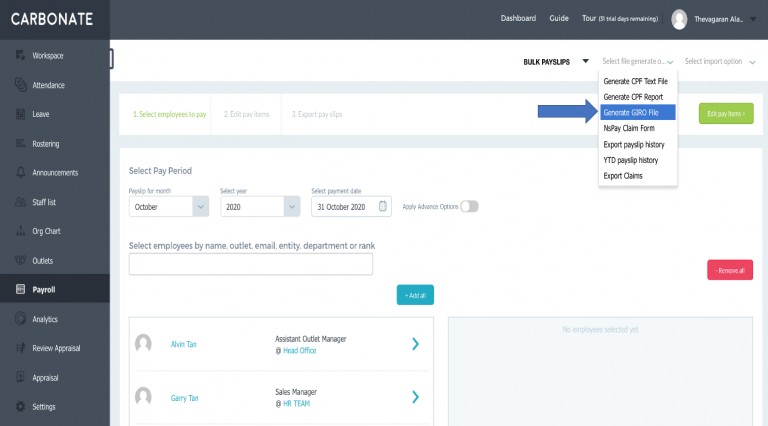Viewport: 768px width, 426px height.
Task: Focus the employee search input field
Action: [x=251, y=264]
